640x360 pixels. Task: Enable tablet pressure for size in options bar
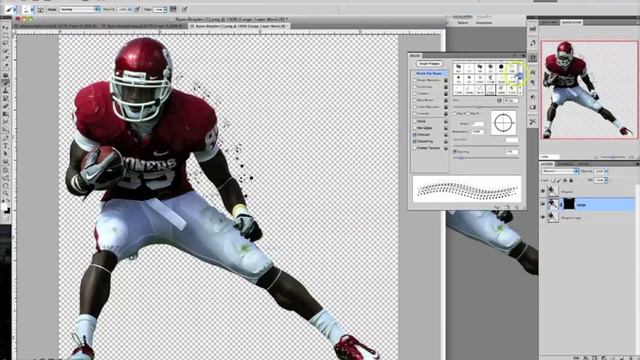click(184, 9)
